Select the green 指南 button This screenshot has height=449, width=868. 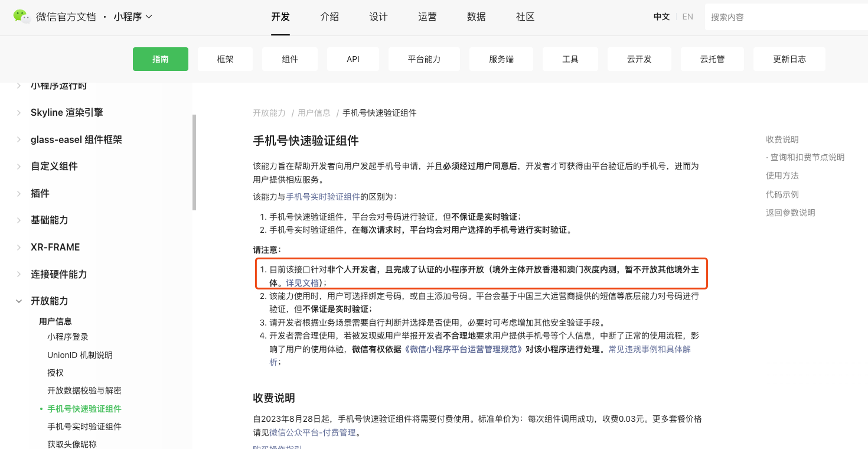pos(161,59)
